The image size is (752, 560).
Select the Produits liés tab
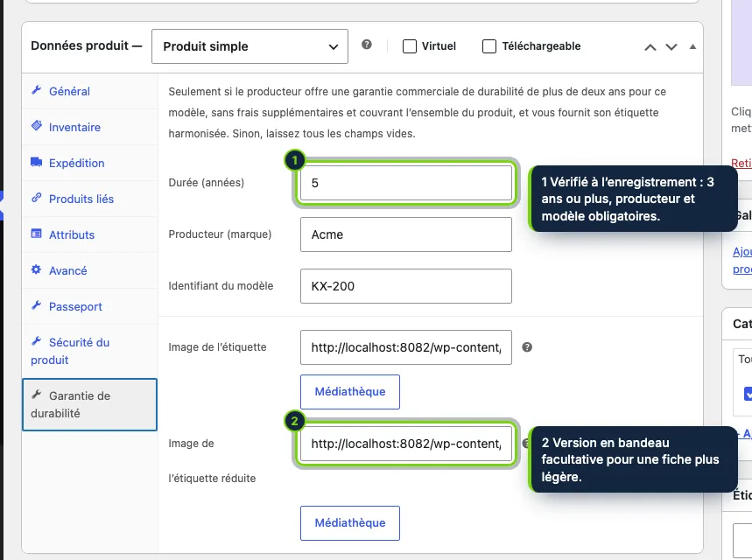pos(89,199)
